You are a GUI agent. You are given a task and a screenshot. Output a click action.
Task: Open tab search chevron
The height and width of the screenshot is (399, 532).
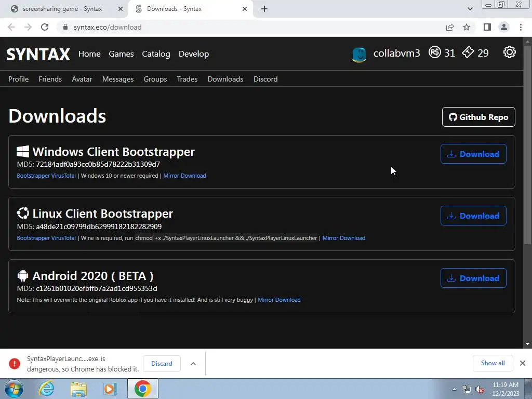470,9
